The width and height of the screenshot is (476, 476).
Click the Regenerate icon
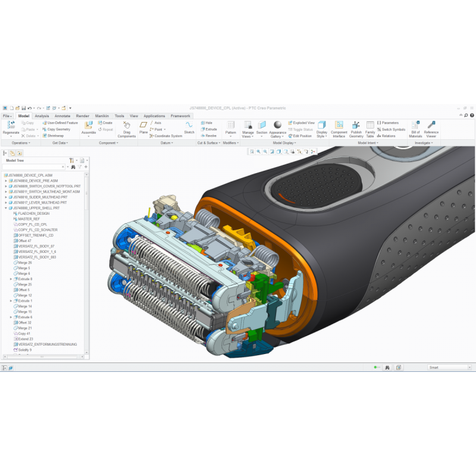click(x=10, y=126)
